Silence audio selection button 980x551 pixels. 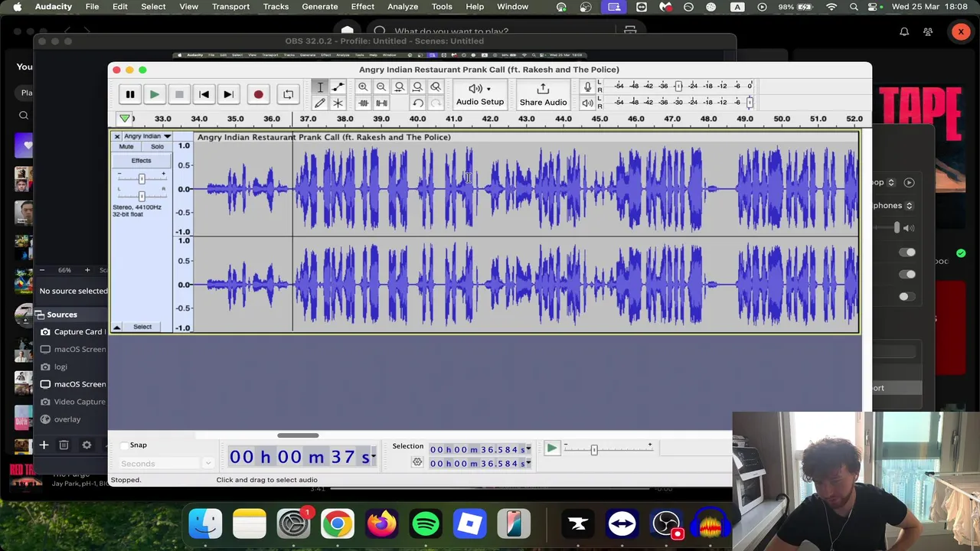[x=381, y=103]
